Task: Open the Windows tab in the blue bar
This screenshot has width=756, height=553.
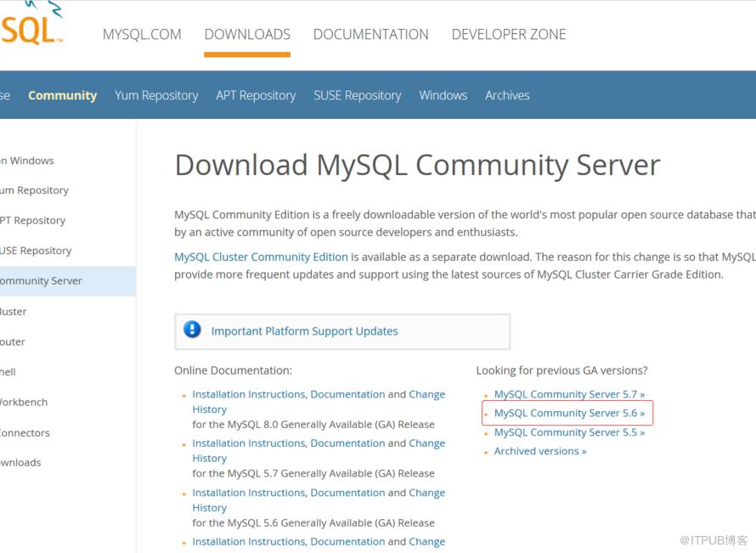Action: click(x=443, y=95)
